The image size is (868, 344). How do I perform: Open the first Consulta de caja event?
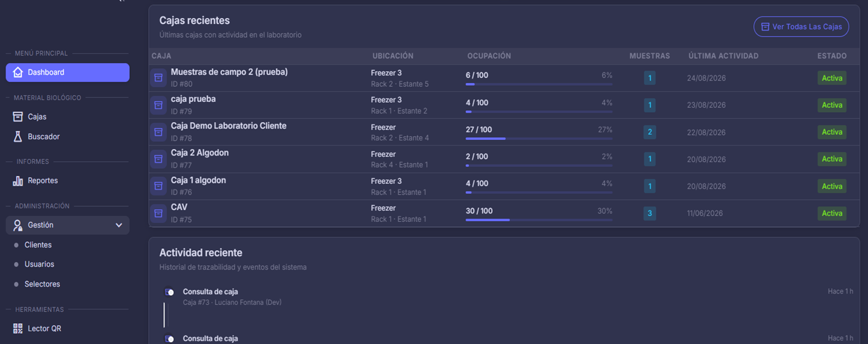pos(211,292)
